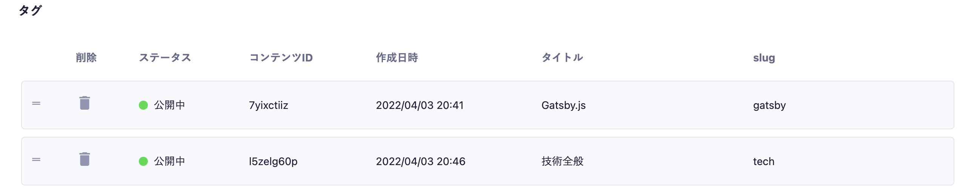Click the date 2022/04/03 20:41
The image size is (980, 196).
tap(419, 105)
